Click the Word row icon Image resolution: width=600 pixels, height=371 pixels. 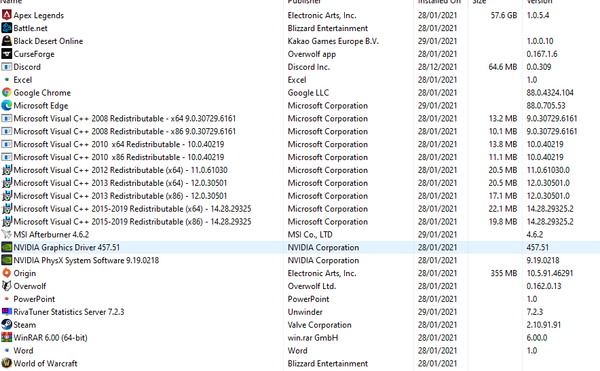pyautogui.click(x=7, y=350)
